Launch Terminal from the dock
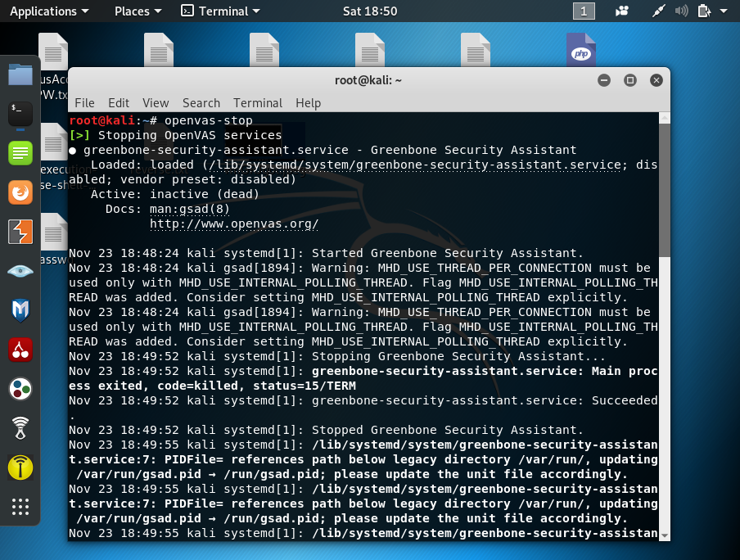 (x=20, y=114)
